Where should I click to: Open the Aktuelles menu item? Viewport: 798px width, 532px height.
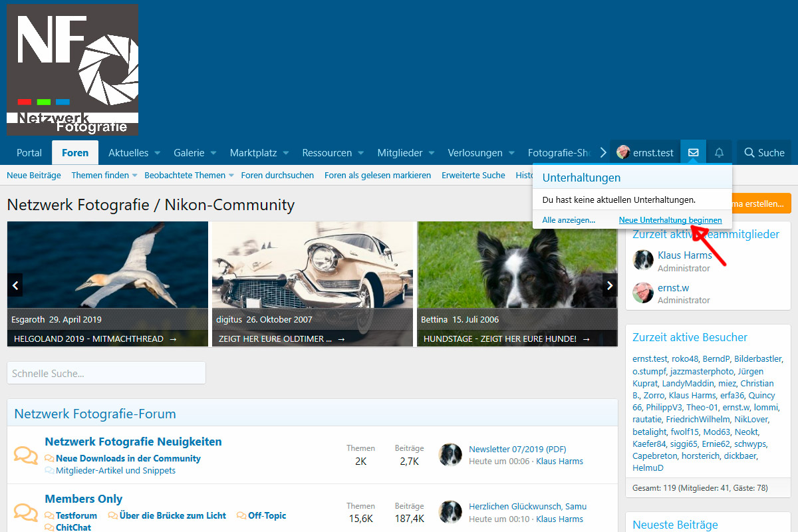click(x=128, y=152)
